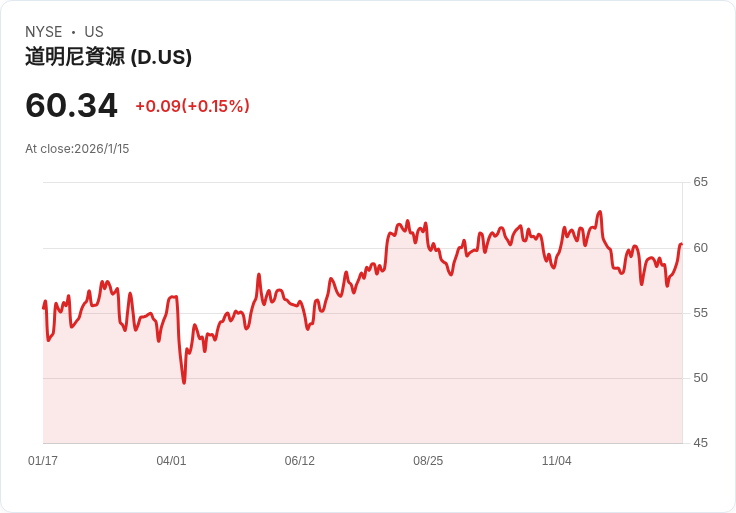736x513 pixels.
Task: Click the At close:2026/1/15 timestamp
Action: click(77, 149)
